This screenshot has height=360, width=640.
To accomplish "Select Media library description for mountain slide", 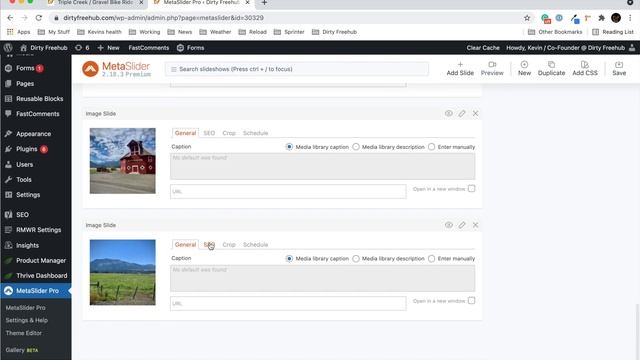I will pyautogui.click(x=356, y=259).
